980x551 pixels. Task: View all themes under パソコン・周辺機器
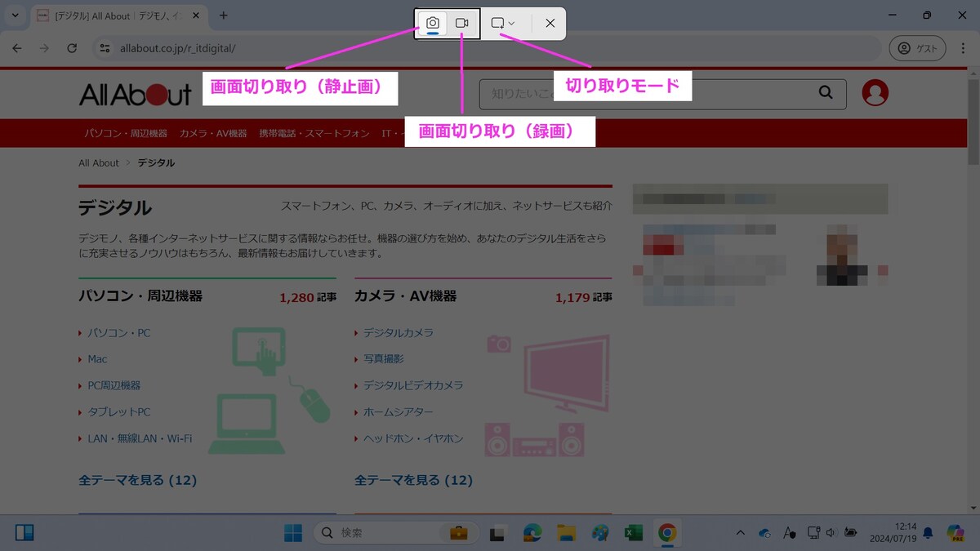coord(138,480)
